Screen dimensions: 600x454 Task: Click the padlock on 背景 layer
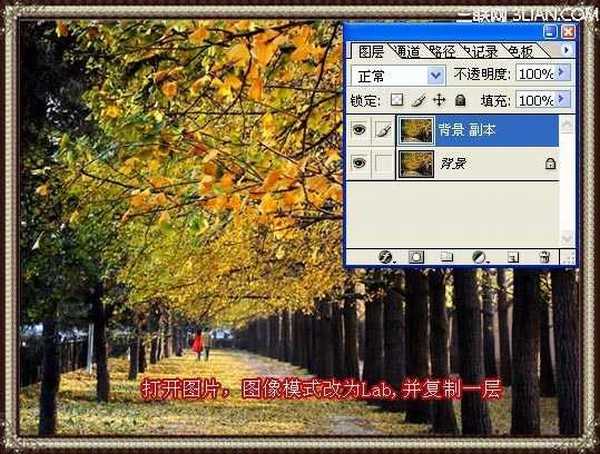(x=550, y=164)
